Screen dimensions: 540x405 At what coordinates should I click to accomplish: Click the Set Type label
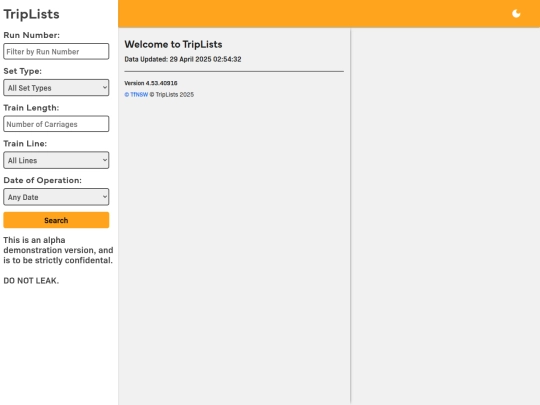pos(22,71)
